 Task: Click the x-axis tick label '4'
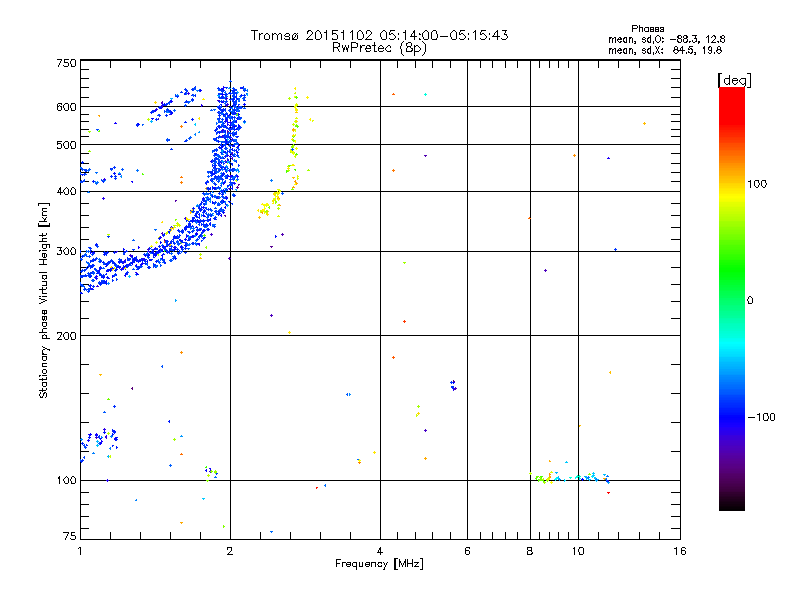(380, 551)
